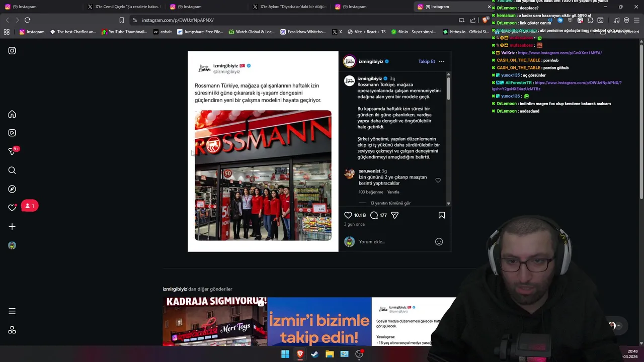Screen dimensions: 644x362
Task: Open the emoji picker in comment box
Action: pos(439,242)
